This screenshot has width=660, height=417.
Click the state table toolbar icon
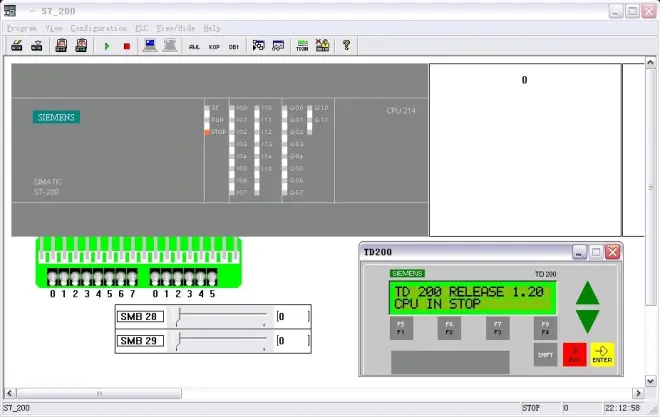tap(278, 45)
